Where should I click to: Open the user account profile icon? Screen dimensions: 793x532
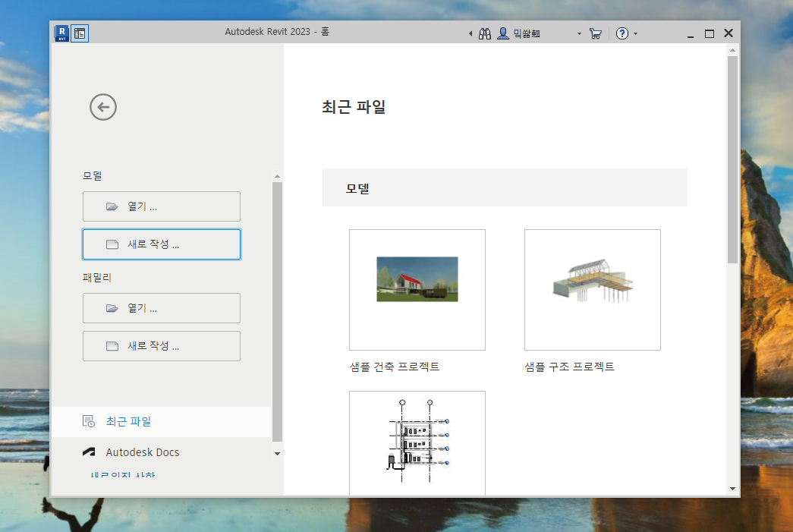(502, 33)
